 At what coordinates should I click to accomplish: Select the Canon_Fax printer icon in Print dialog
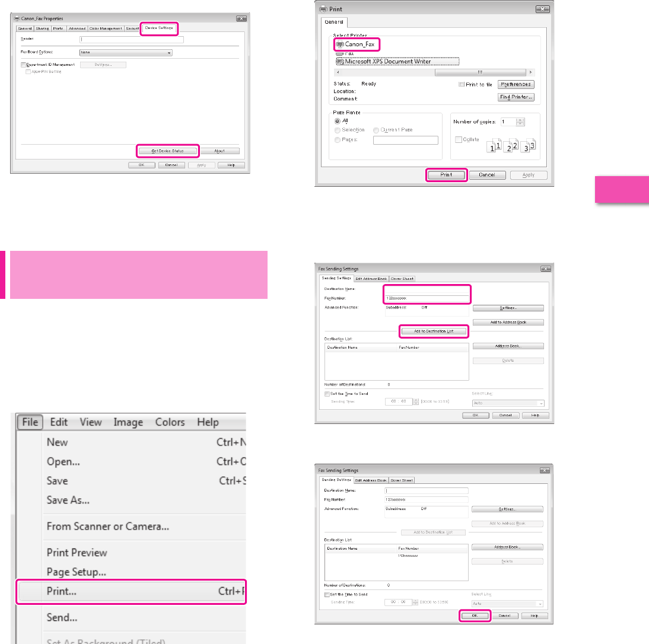(340, 44)
